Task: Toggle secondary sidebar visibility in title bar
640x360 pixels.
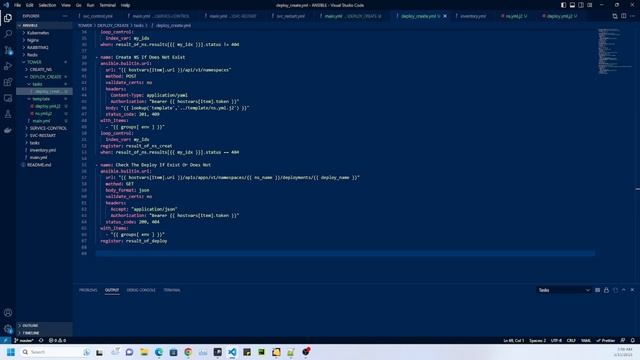Action: tap(581, 5)
